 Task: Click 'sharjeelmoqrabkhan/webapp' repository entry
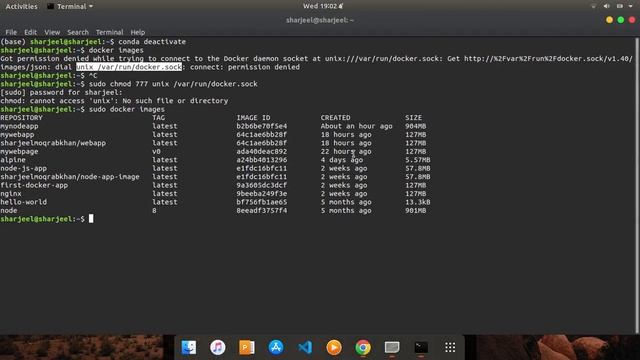[x=53, y=143]
